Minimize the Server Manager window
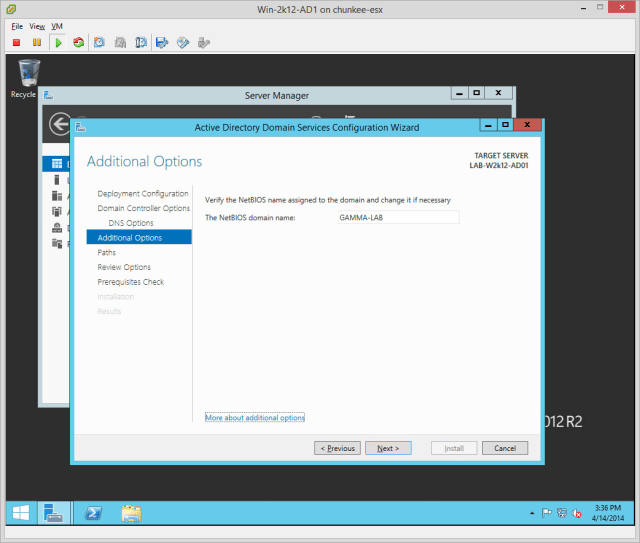This screenshot has width=640, height=543. pos(459,93)
